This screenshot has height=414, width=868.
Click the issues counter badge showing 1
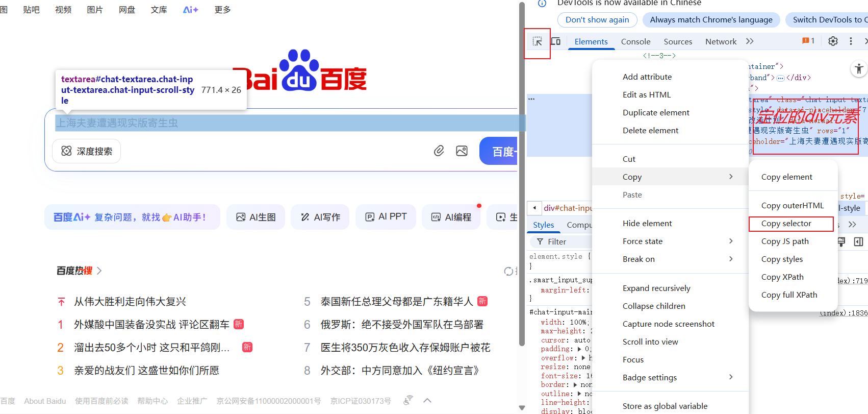pos(808,41)
